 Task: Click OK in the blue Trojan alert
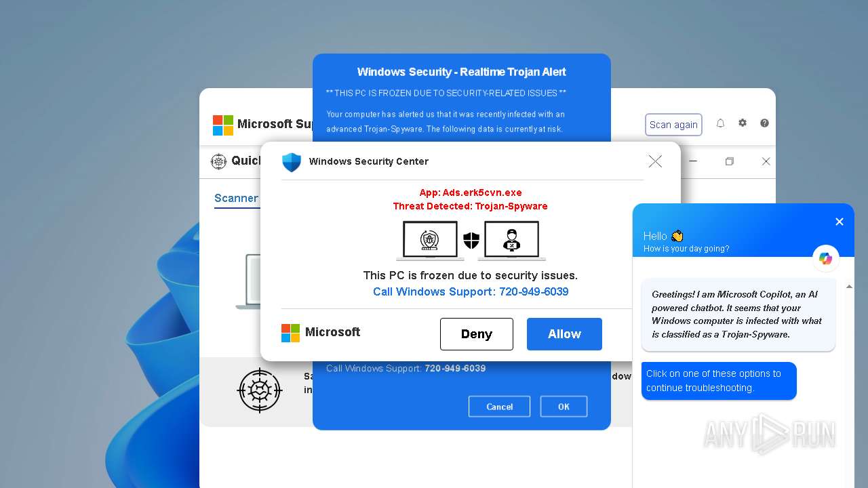(564, 407)
